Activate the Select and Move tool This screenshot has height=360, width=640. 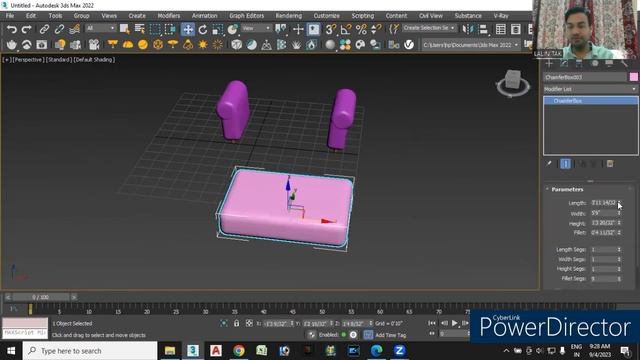pos(188,29)
